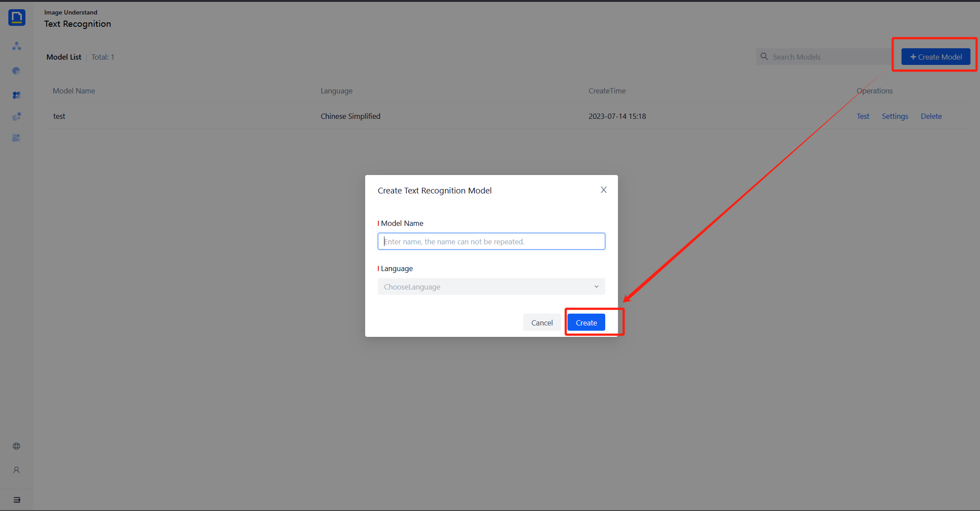Open the three-dots cluster sidebar icon
The width and height of the screenshot is (980, 511).
(17, 46)
